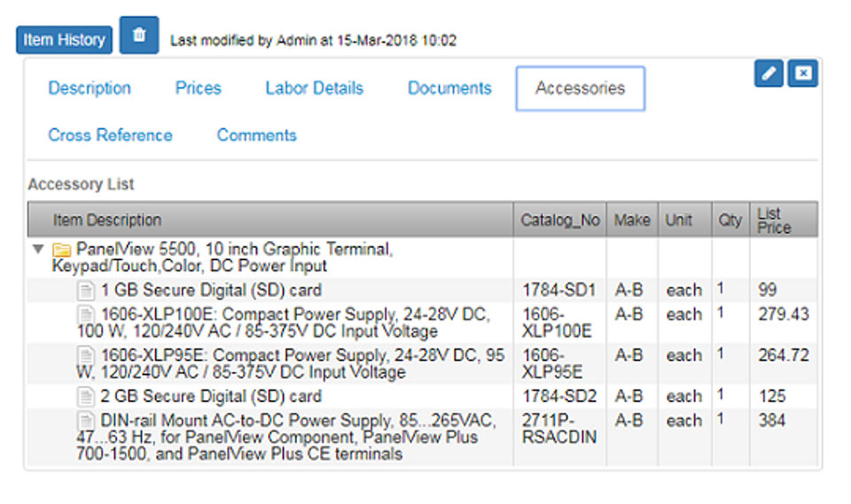Image resolution: width=851 pixels, height=504 pixels.
Task: Click the Item Description column header
Action: pyautogui.click(x=107, y=221)
